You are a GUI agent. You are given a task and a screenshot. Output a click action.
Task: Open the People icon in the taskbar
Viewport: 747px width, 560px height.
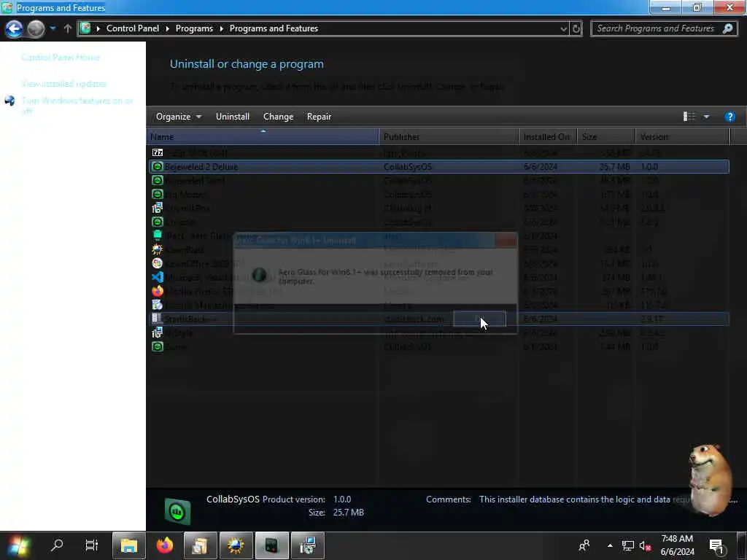point(584,545)
